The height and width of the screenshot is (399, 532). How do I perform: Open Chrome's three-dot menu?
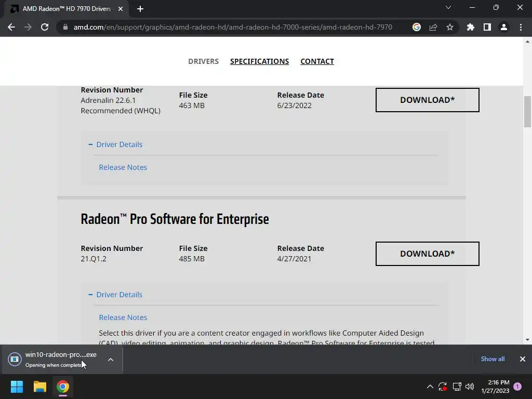tap(521, 27)
